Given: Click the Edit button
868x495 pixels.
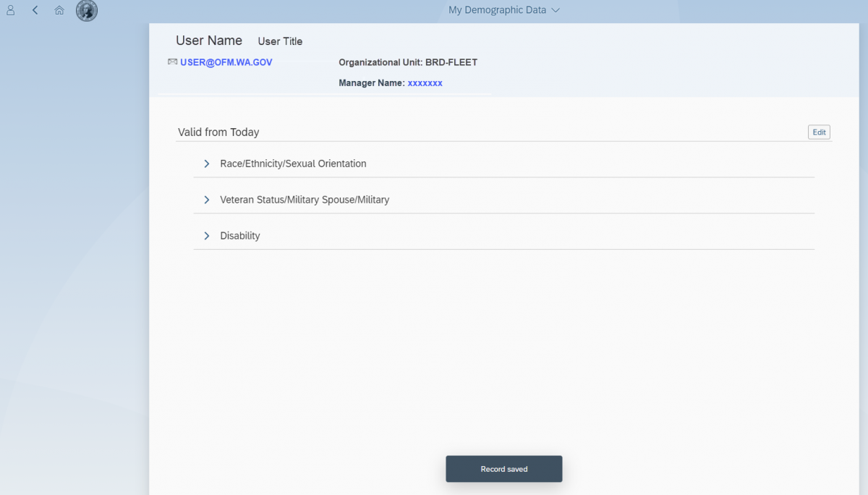Looking at the screenshot, I should [819, 132].
